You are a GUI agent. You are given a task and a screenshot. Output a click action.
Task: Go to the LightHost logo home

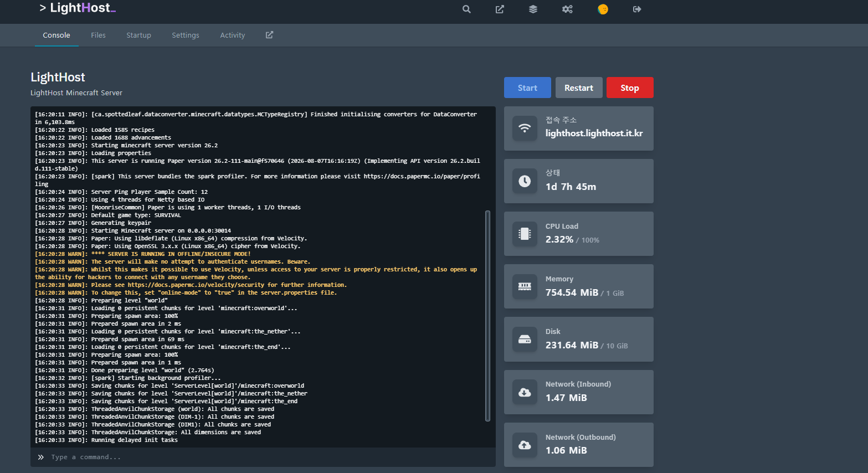78,8
